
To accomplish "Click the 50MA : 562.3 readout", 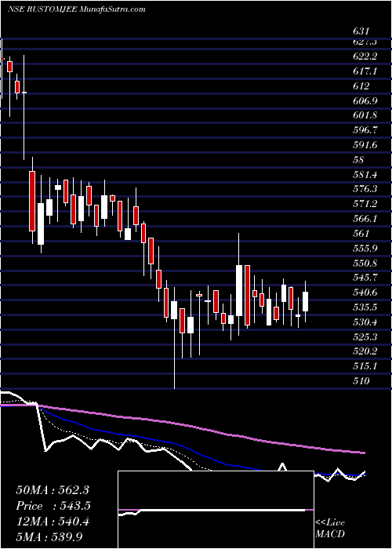I will pyautogui.click(x=53, y=490).
